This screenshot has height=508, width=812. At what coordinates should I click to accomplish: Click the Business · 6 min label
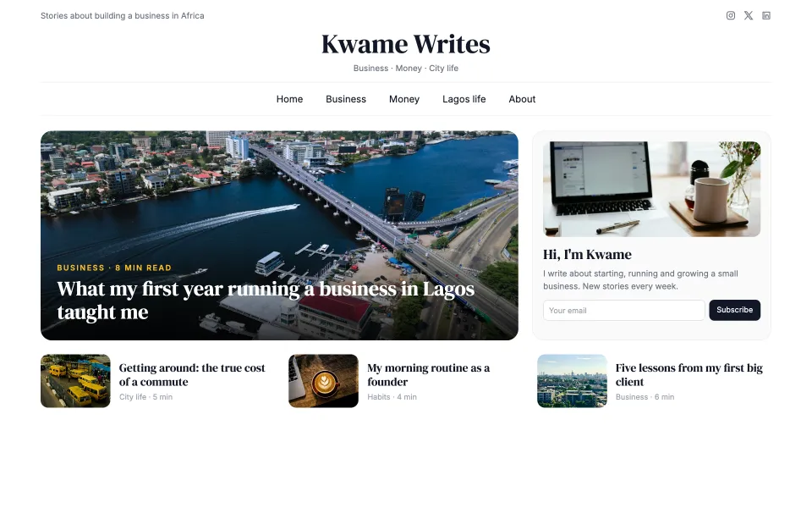[x=645, y=397]
